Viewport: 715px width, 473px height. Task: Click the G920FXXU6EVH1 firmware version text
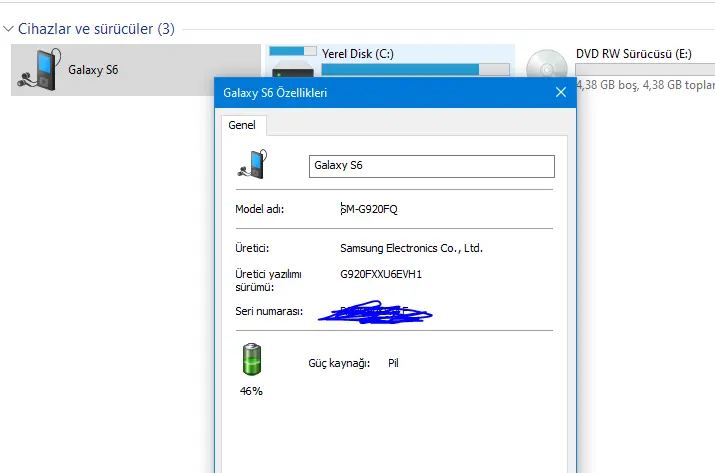point(381,274)
